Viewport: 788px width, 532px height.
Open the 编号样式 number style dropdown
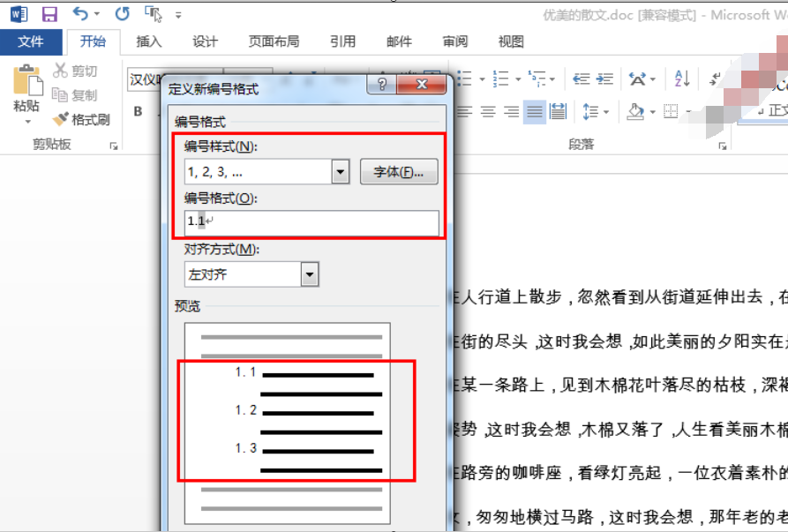340,171
